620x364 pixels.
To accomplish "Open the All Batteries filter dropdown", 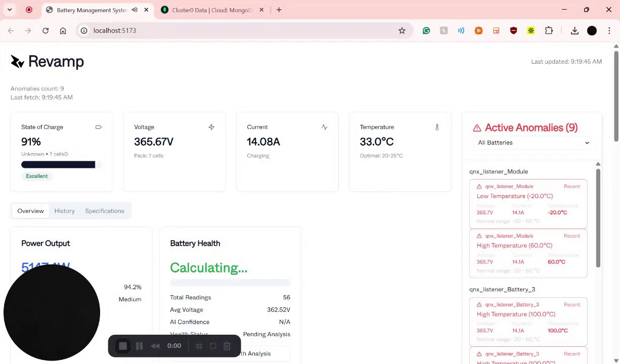I will pyautogui.click(x=533, y=143).
